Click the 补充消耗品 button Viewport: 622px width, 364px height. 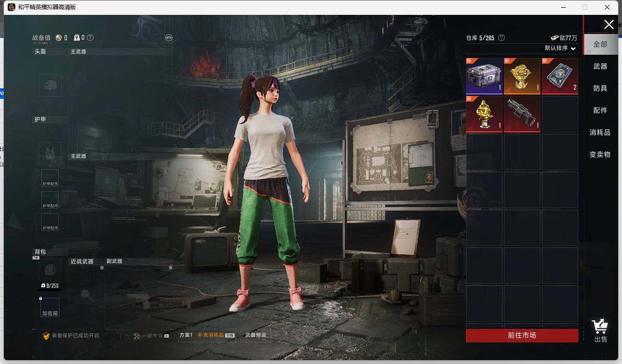pos(216,335)
